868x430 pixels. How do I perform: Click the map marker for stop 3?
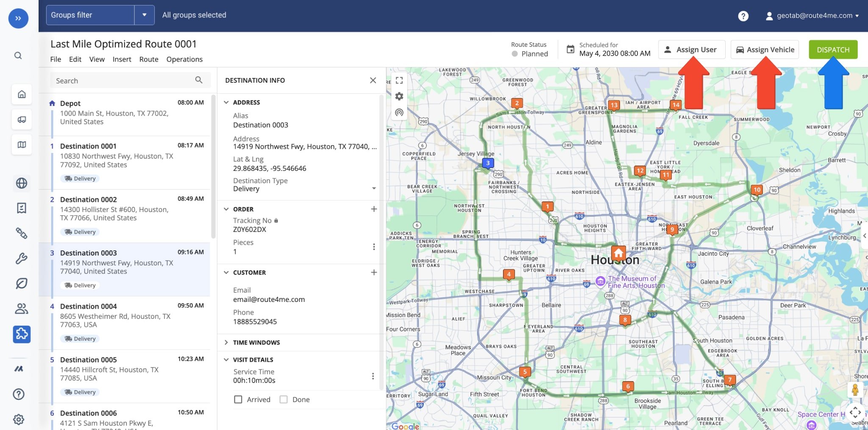[488, 163]
